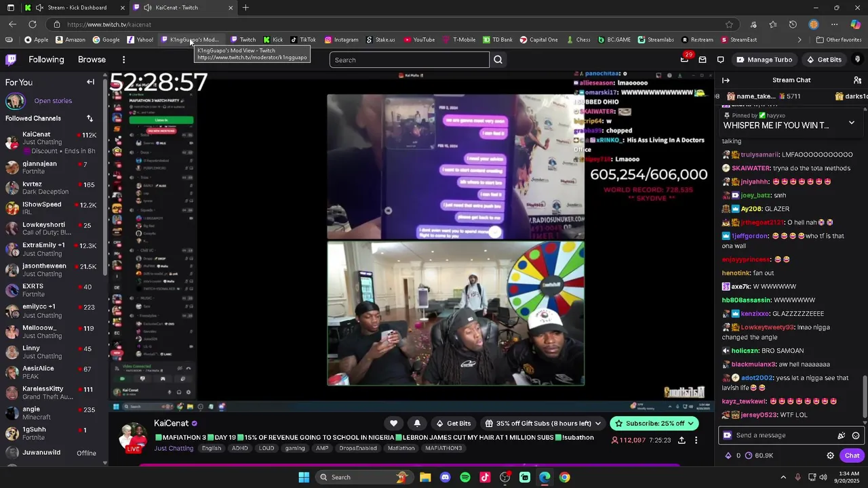Open Bits and cheers in chat input
Screen dimensions: 868x488
pos(842,436)
